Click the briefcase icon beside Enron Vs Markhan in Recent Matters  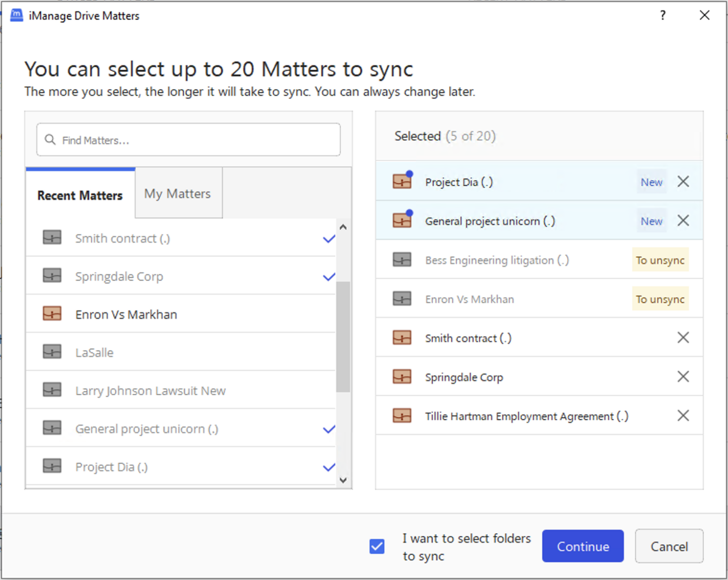[52, 314]
